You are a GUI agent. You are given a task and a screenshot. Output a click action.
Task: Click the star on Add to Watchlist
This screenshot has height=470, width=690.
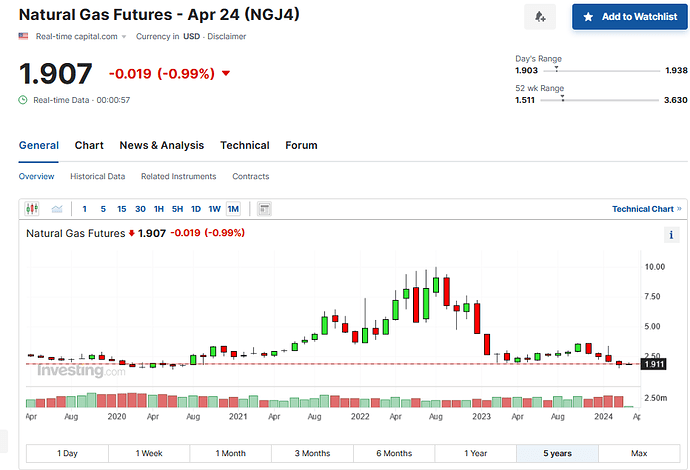point(588,17)
